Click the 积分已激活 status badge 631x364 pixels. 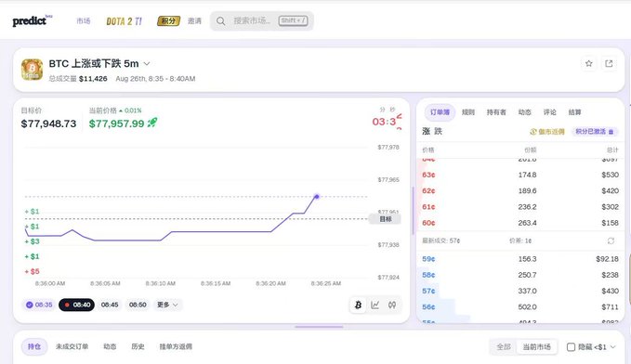coord(595,132)
